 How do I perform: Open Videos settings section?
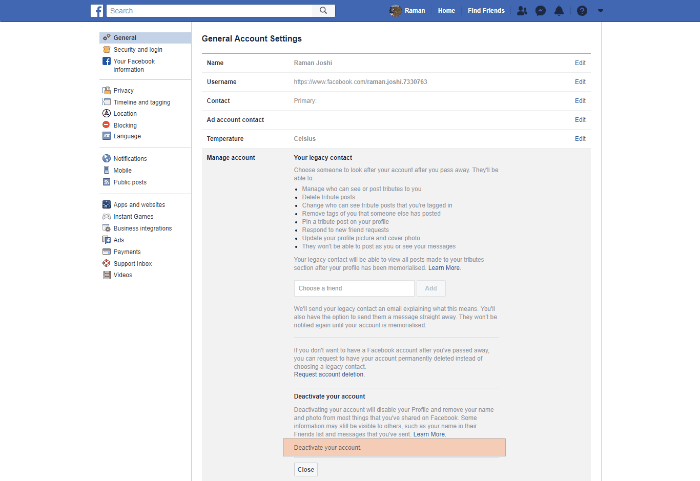tap(123, 275)
